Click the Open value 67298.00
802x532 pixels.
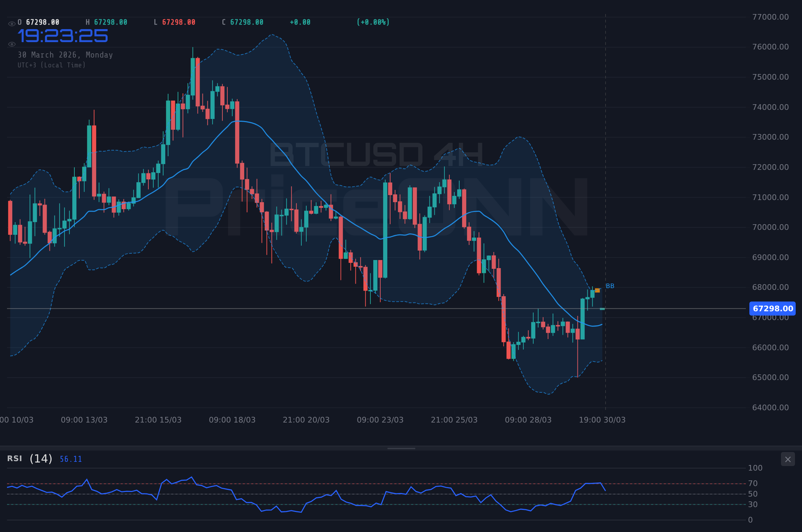(x=42, y=22)
